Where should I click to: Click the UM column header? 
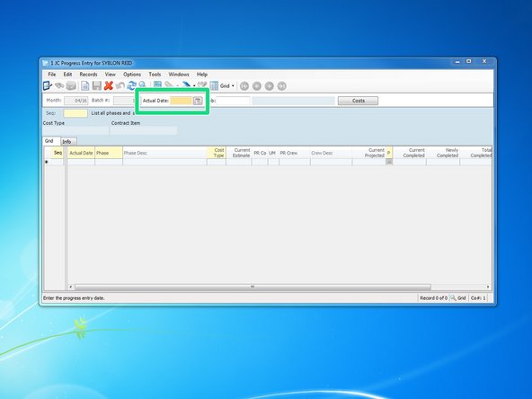(x=273, y=153)
